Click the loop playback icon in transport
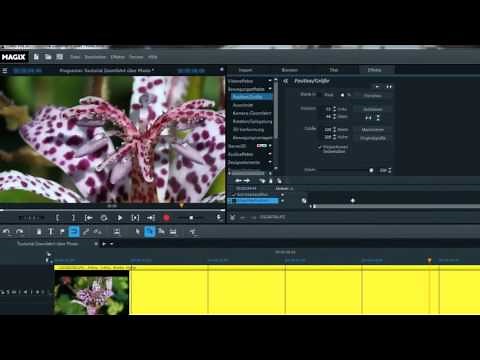Screen dimensions: 480x360 [104, 218]
